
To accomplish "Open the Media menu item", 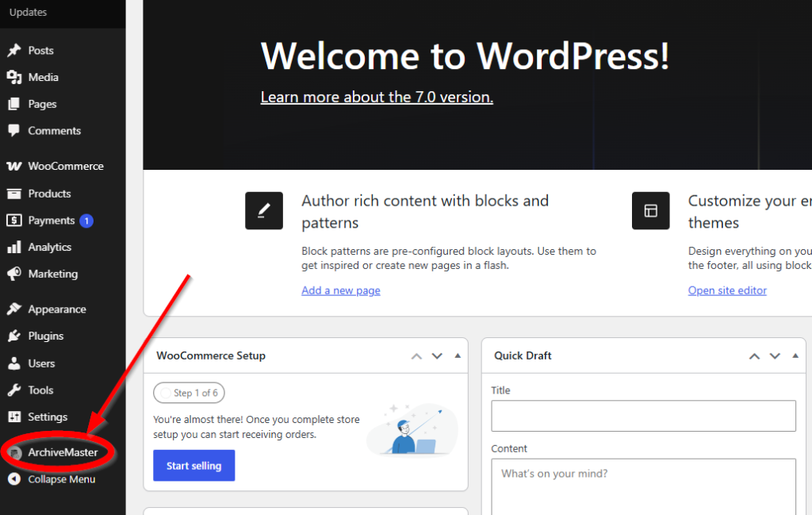I will click(44, 77).
